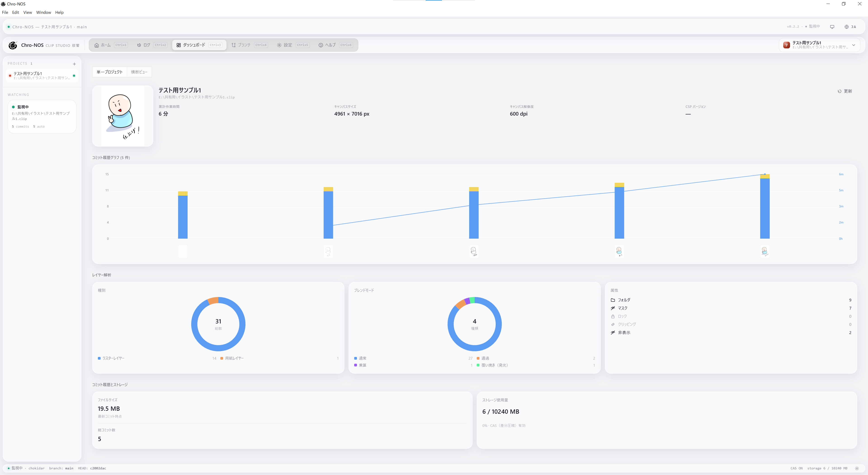The width and height of the screenshot is (868, 475).
Task: Open bottom-right status bar settings gear
Action: pyautogui.click(x=857, y=468)
